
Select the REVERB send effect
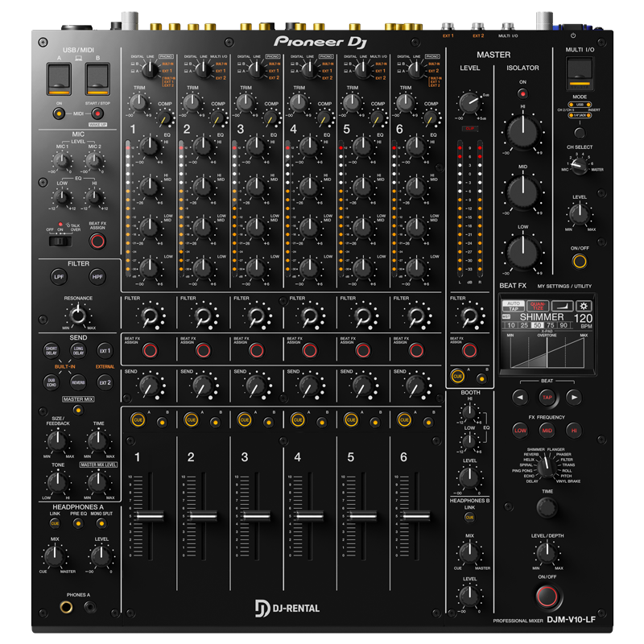coord(78,382)
